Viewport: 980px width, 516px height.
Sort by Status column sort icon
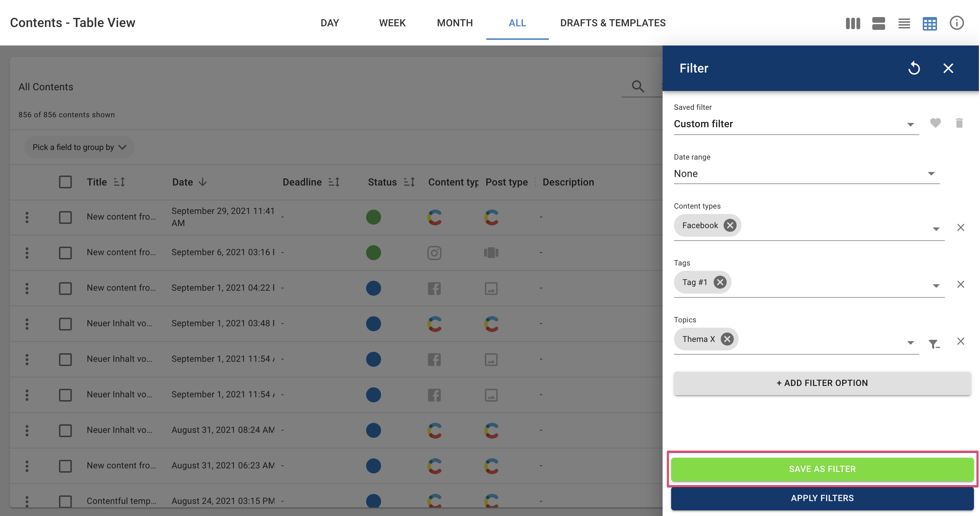click(x=409, y=182)
